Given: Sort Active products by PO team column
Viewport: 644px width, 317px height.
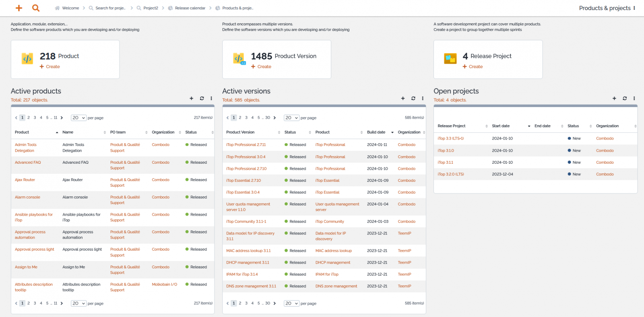Looking at the screenshot, I should click(128, 132).
